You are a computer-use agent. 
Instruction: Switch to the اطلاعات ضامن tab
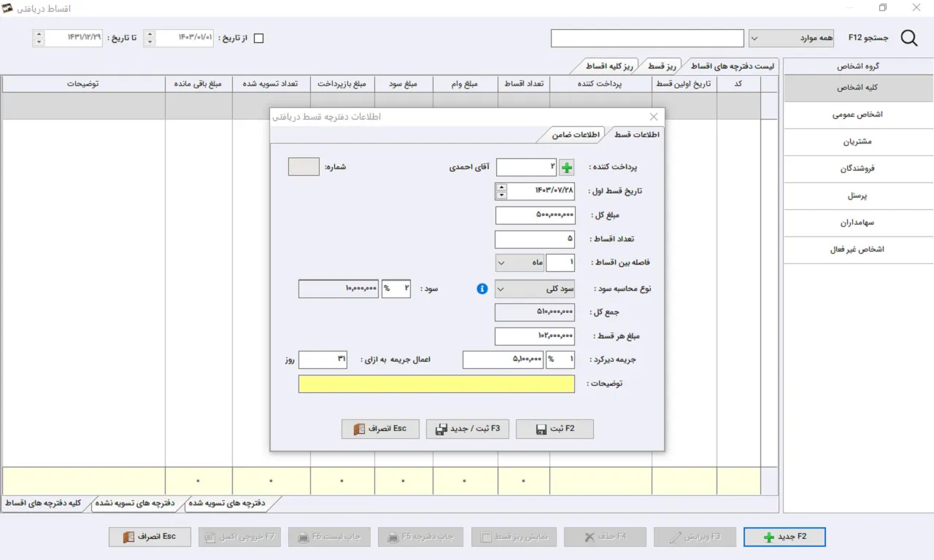point(574,135)
